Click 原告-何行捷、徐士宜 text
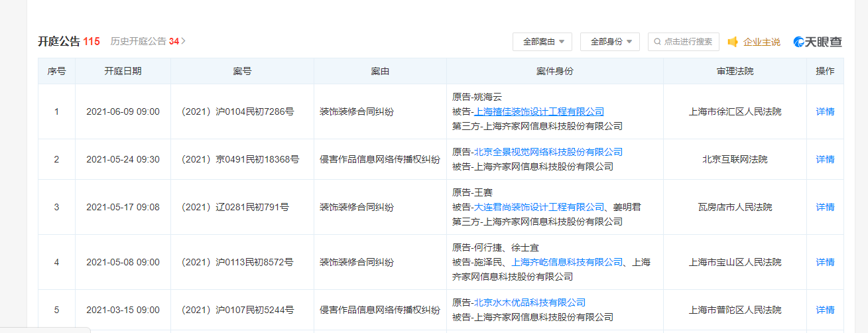The height and width of the screenshot is (333, 868). [495, 247]
